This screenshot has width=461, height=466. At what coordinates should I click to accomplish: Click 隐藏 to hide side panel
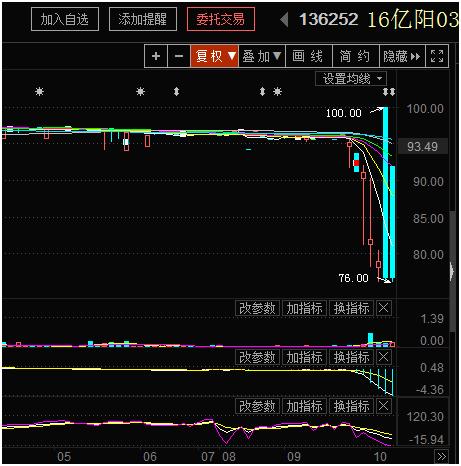point(402,56)
